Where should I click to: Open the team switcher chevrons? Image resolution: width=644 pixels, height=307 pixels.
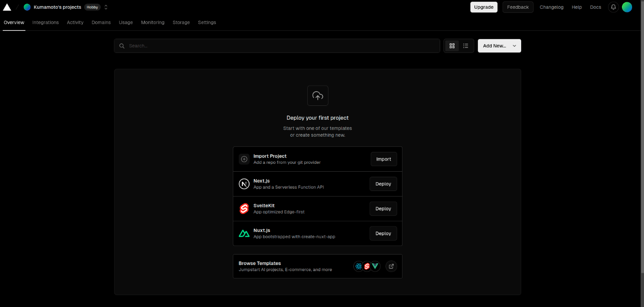[106, 7]
